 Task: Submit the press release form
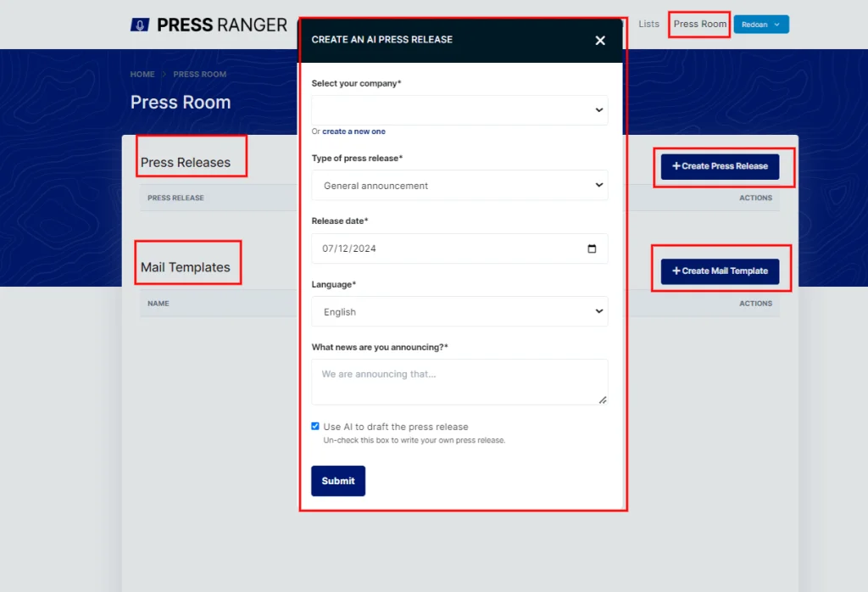pos(337,481)
